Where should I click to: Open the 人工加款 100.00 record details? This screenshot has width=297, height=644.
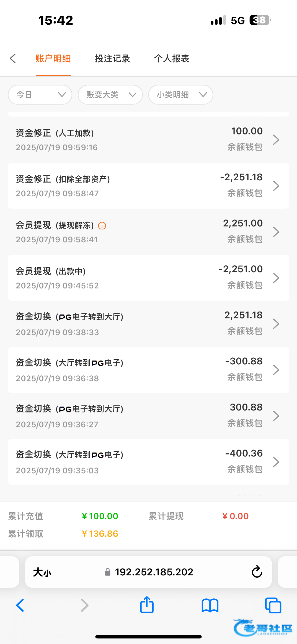(x=148, y=140)
